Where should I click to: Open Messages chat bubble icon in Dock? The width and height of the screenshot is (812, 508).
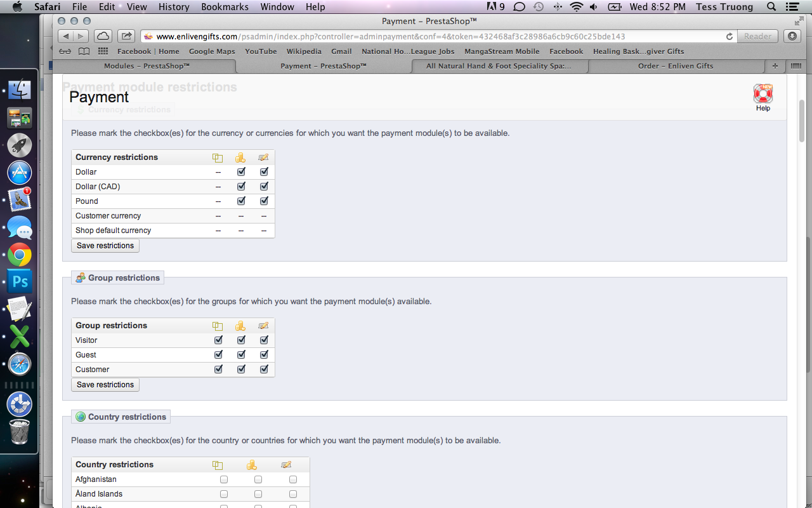(x=20, y=227)
